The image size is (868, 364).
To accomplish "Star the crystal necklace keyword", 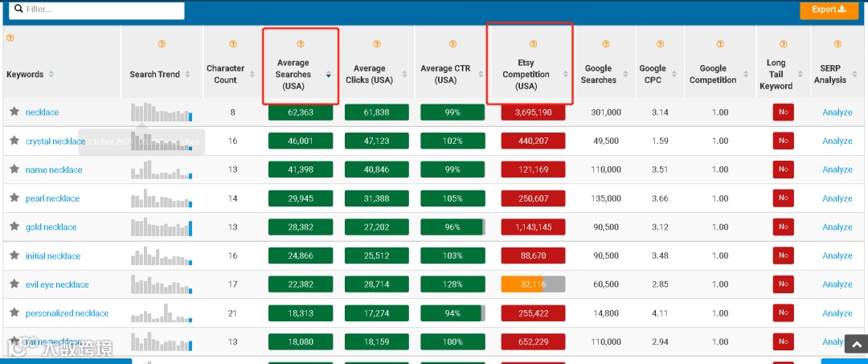I will (14, 141).
